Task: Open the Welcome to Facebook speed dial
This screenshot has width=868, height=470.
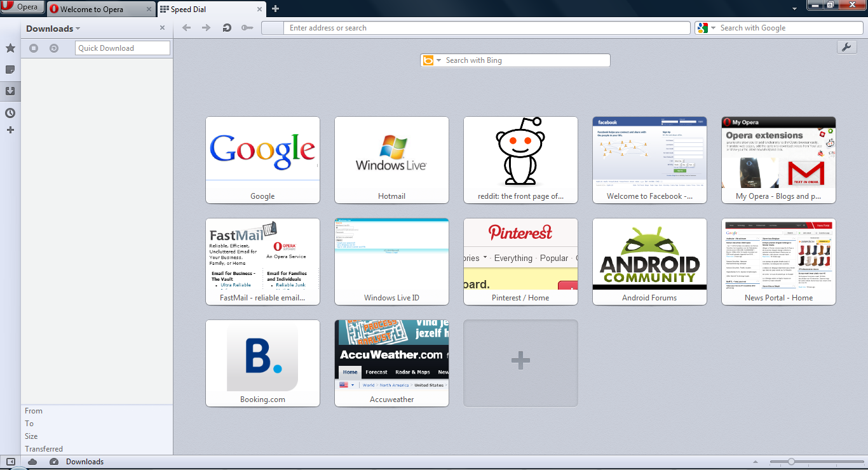Action: point(649,160)
